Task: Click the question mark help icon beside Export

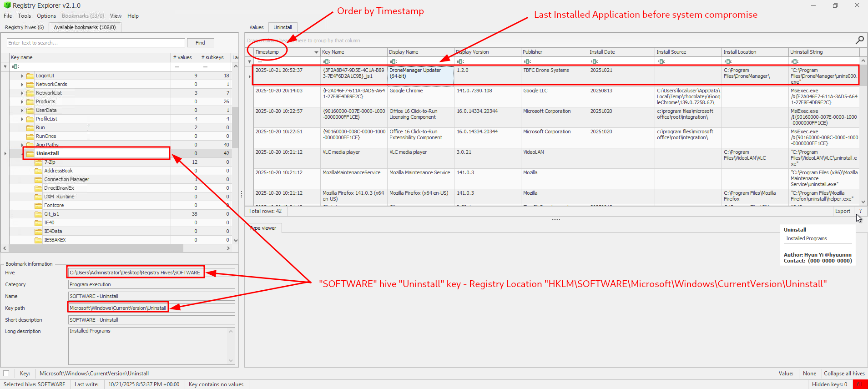Action: click(860, 211)
